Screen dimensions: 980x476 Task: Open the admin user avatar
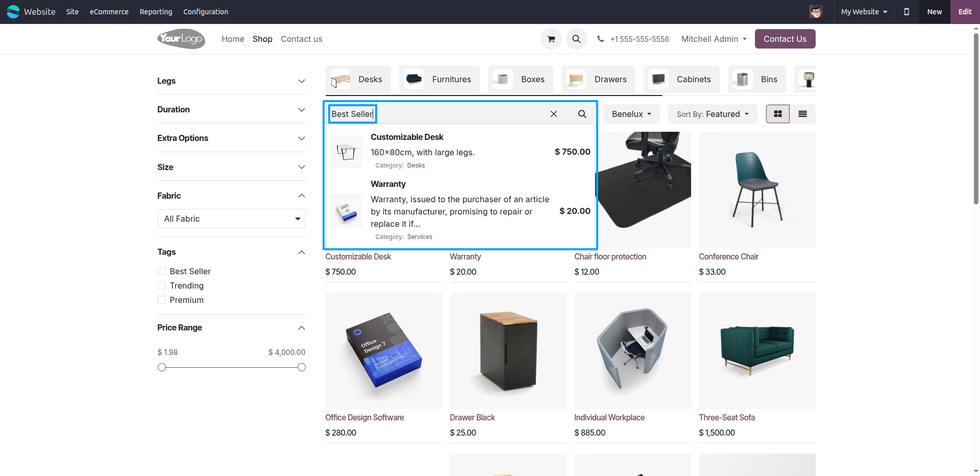coord(816,12)
